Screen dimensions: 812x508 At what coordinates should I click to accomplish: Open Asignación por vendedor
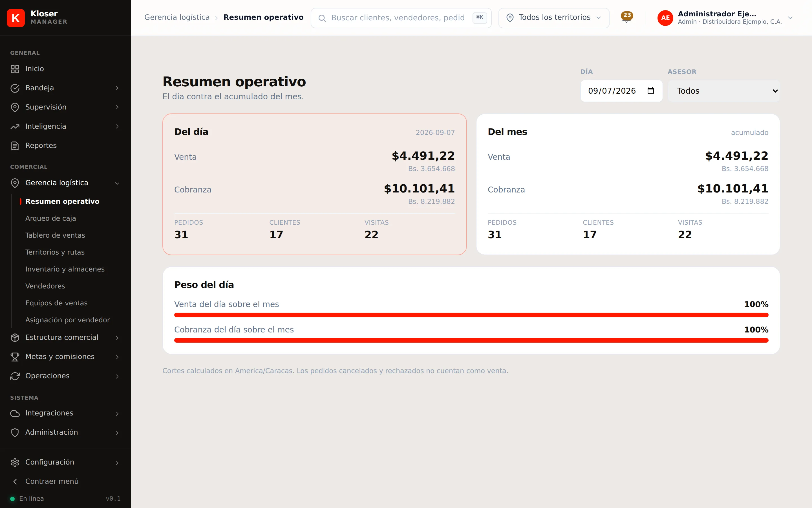click(68, 320)
